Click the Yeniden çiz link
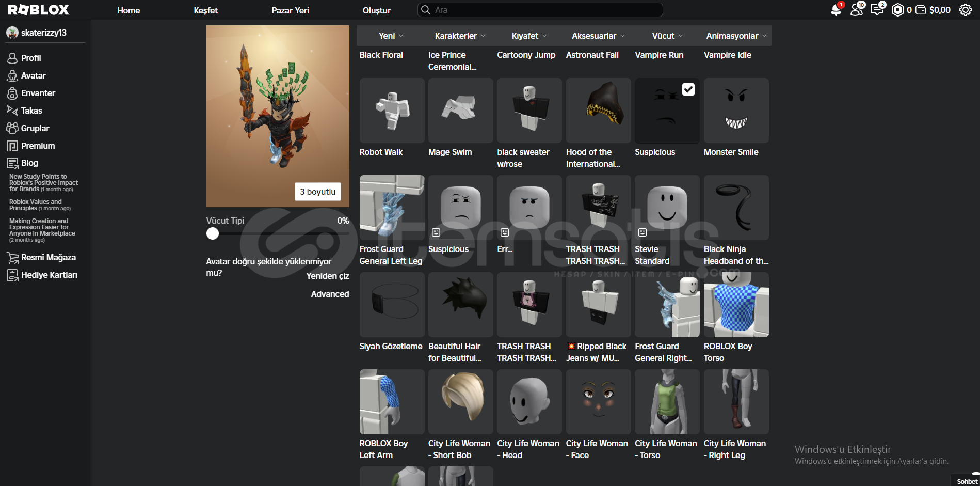The image size is (980, 486). [328, 276]
